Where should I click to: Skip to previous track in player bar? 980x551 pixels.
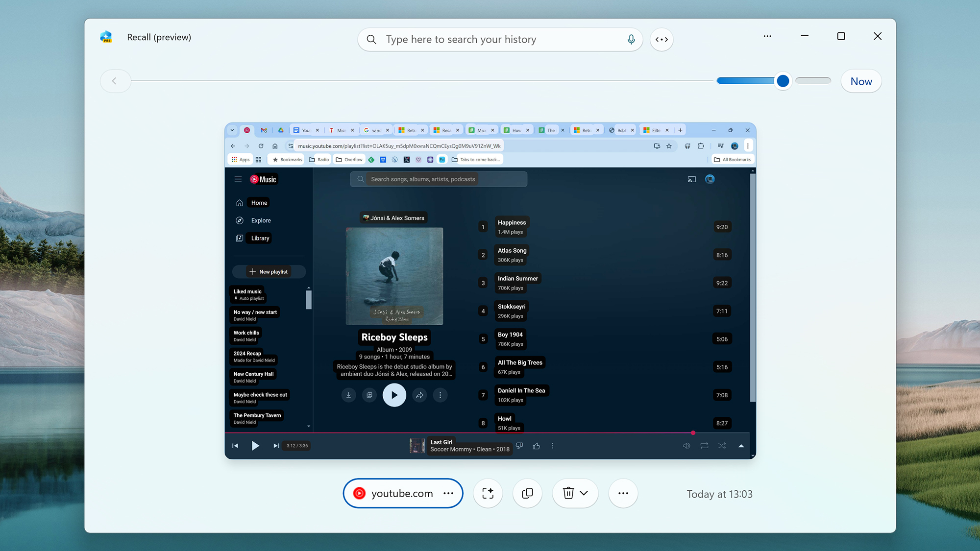click(x=235, y=446)
